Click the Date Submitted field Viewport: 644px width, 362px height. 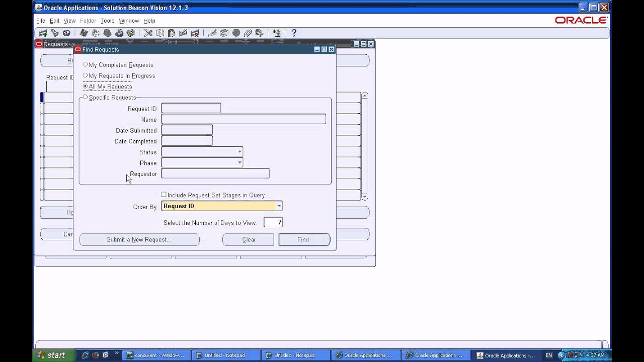187,130
